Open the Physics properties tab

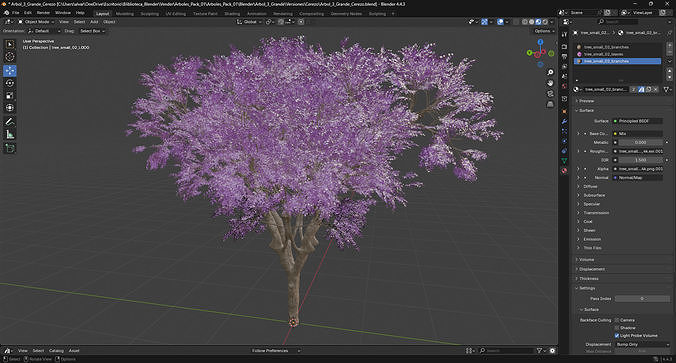point(564,141)
